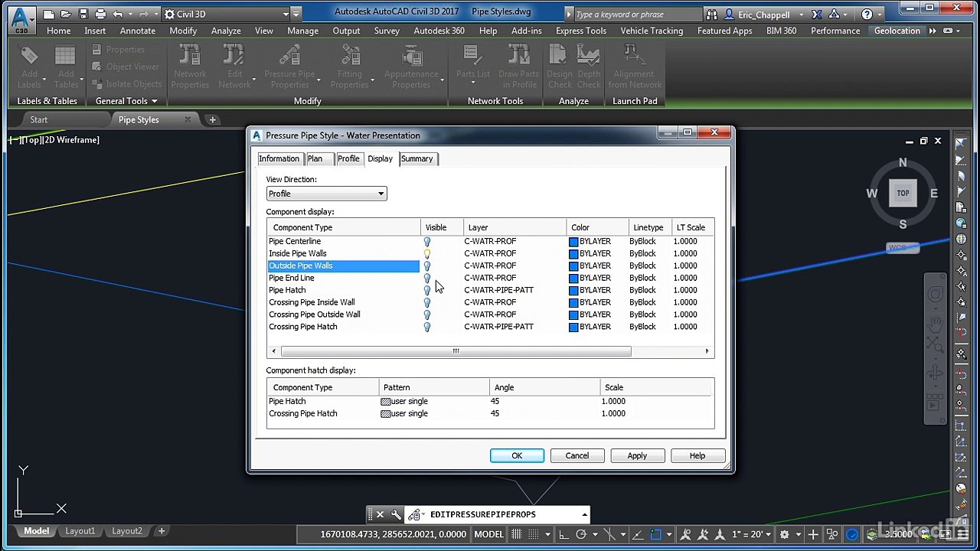Click the color swatch for Pipe Centerline

[573, 241]
